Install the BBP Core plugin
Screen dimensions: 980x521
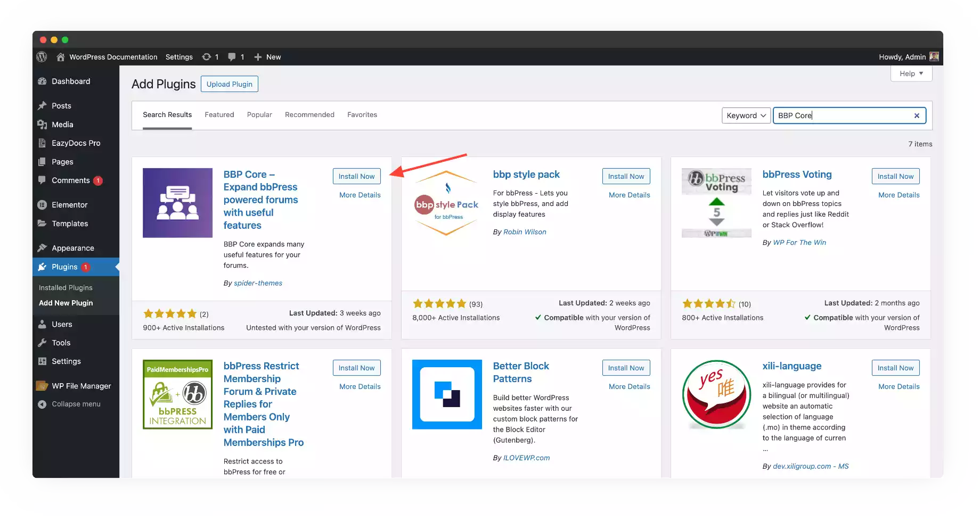click(356, 176)
